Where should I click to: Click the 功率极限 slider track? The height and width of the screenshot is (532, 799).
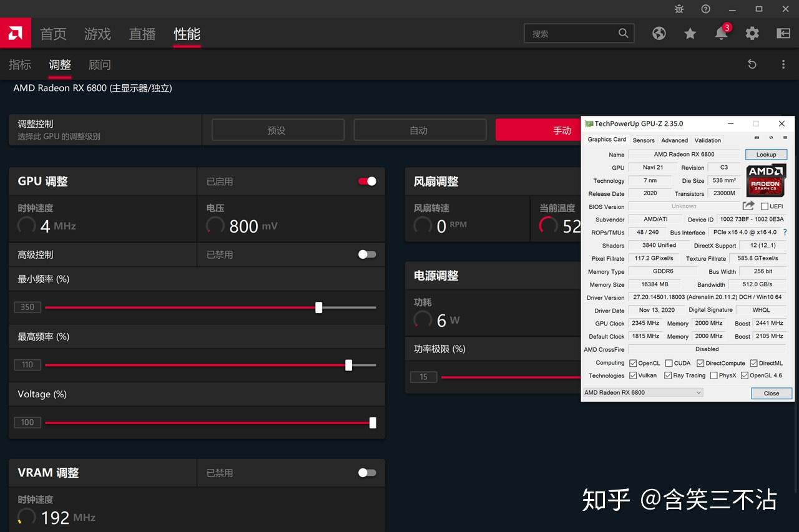click(x=511, y=377)
